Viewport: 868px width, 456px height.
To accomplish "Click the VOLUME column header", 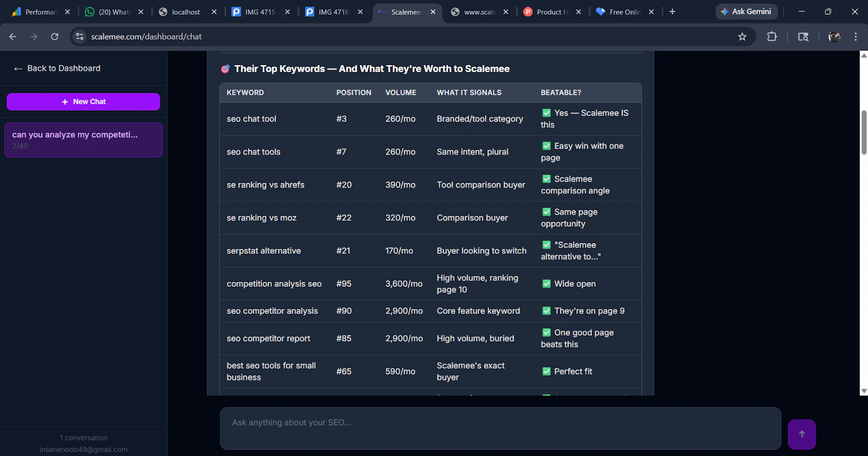I will click(x=401, y=93).
